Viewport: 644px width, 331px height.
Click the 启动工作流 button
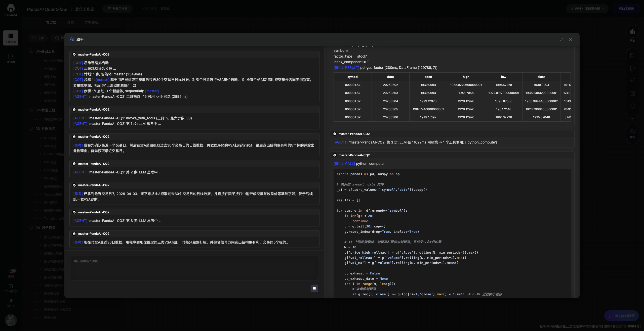pos(626,9)
